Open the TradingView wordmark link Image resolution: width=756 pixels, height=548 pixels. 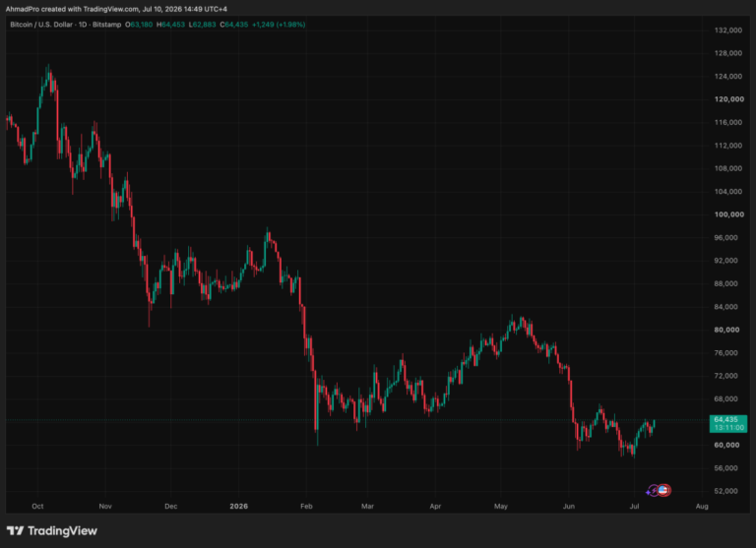tap(62, 530)
